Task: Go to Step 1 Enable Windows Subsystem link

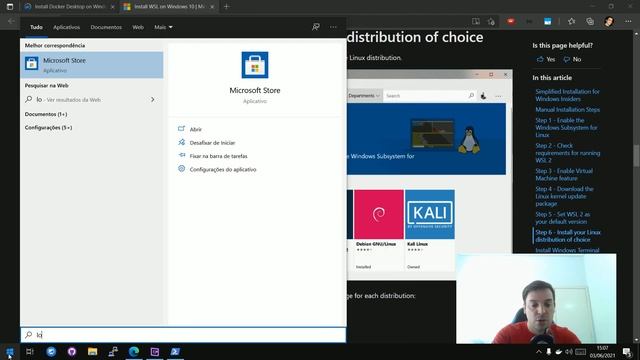Action: point(566,127)
